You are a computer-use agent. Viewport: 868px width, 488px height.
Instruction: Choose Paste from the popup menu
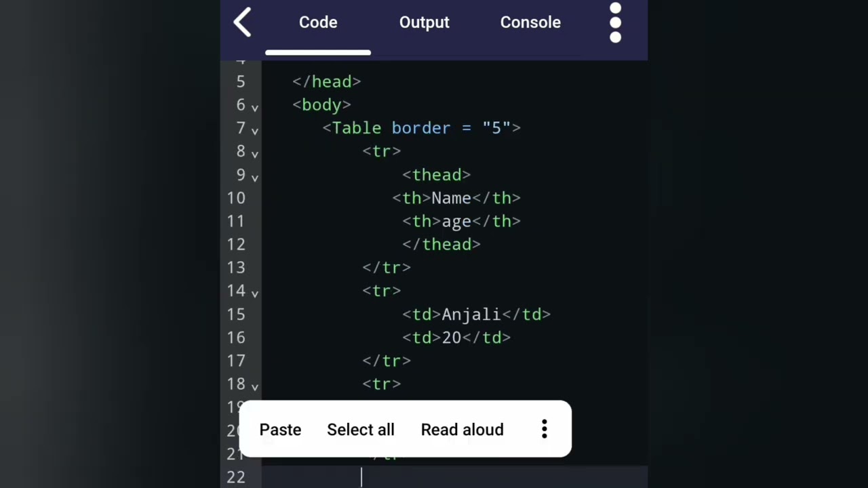(x=280, y=430)
